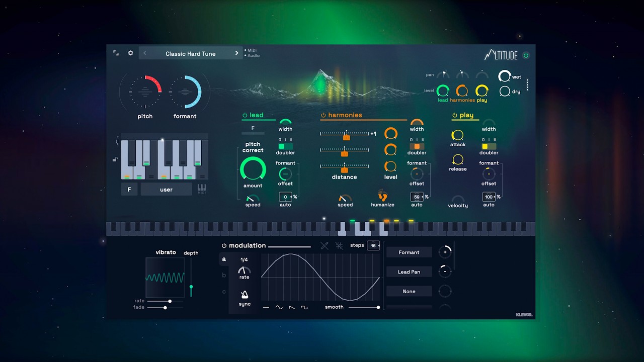Click the lead pitch correct amount knob
Viewport: 644px width, 362px height.
253,169
